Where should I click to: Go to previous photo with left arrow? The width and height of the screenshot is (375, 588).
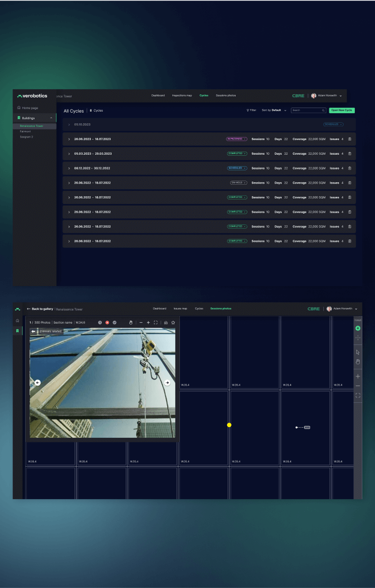coord(37,383)
